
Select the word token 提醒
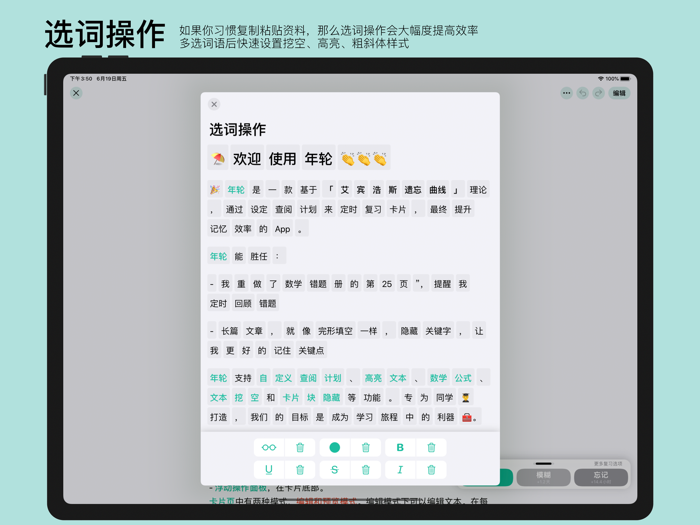(x=442, y=284)
